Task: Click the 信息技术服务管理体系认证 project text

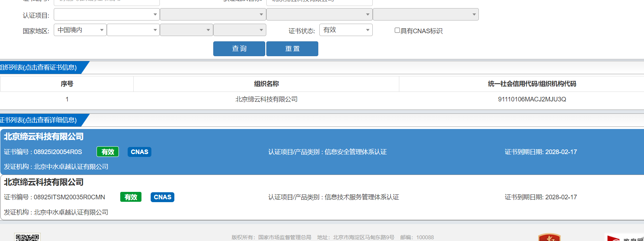Action: [362, 197]
